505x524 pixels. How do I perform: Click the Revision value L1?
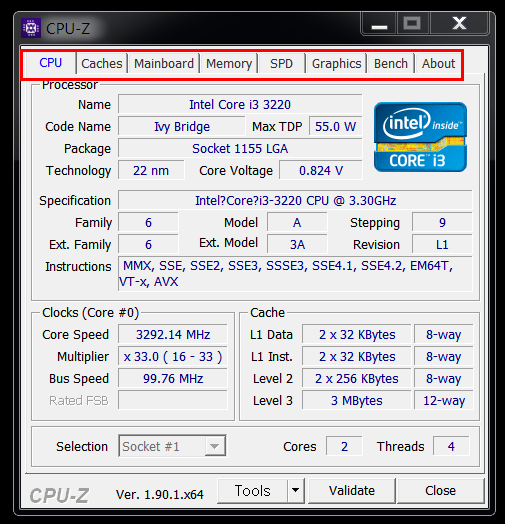click(442, 245)
